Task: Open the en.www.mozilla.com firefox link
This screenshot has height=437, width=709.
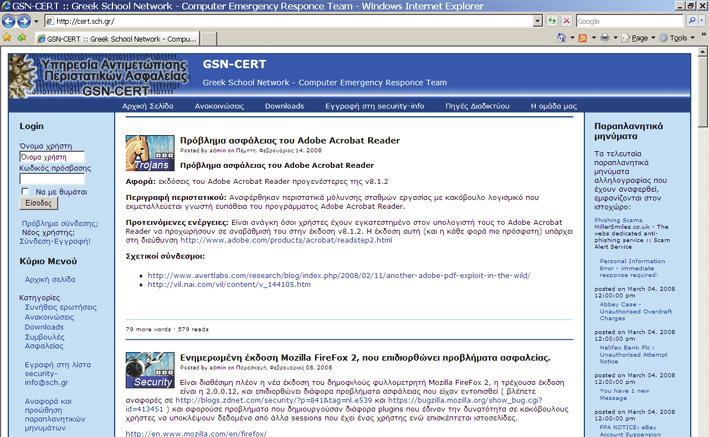Action: click(196, 433)
